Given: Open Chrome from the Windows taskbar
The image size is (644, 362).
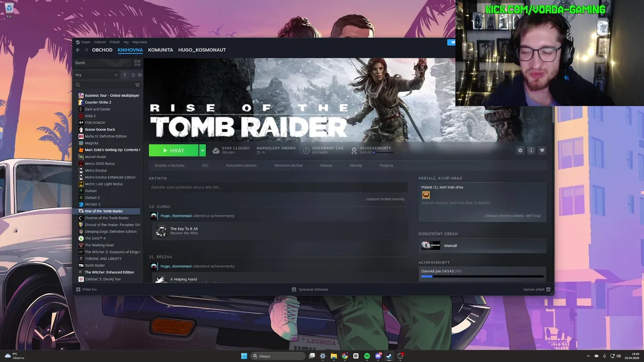Looking at the screenshot, I should (345, 356).
